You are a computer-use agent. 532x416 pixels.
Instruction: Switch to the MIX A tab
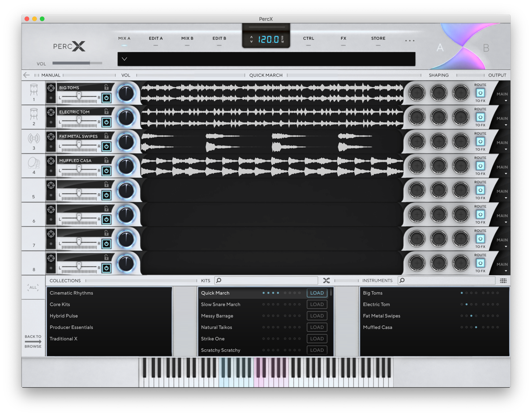pos(124,38)
